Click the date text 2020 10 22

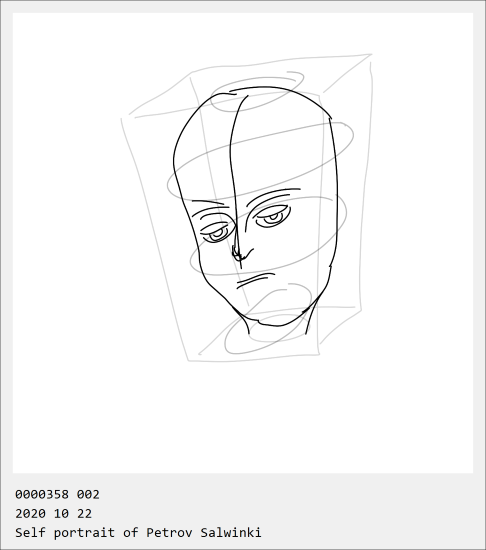pyautogui.click(x=53, y=514)
